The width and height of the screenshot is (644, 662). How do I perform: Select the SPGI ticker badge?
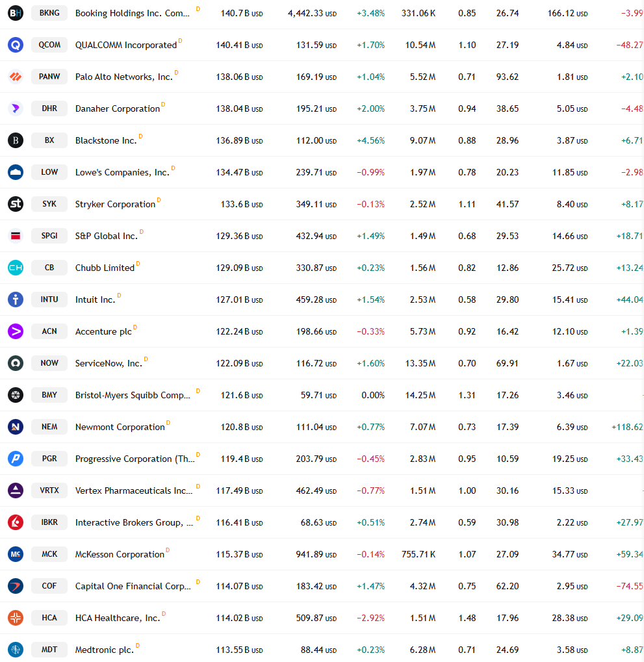pyautogui.click(x=49, y=236)
